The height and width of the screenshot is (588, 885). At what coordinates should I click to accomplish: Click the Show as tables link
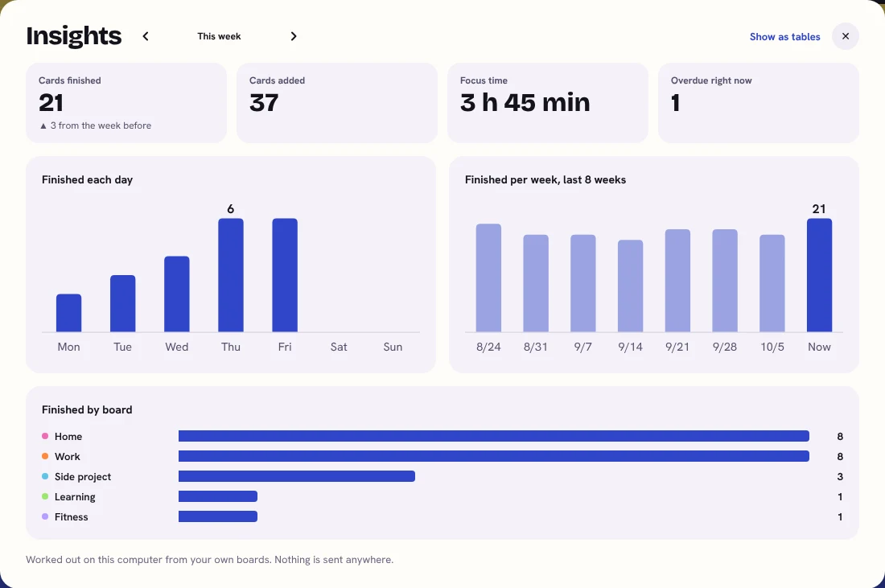(x=784, y=37)
